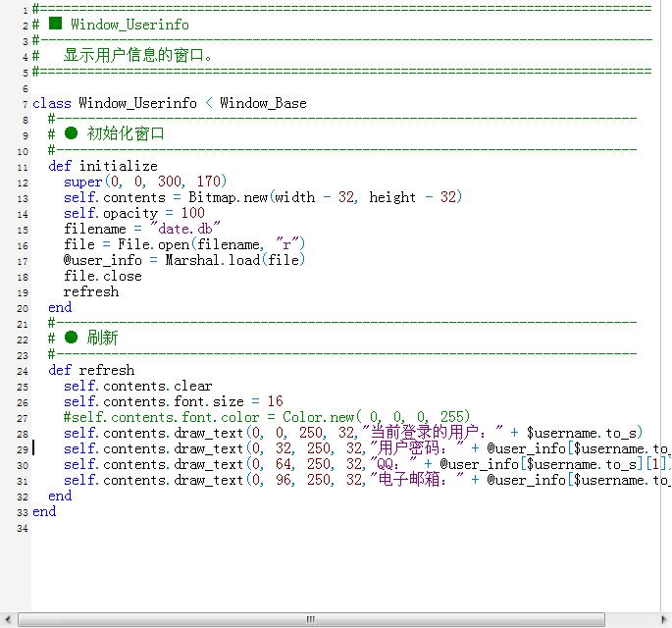The height and width of the screenshot is (628, 672).
Task: Click the 'File.open(filename, "r")' line
Action: click(184, 244)
